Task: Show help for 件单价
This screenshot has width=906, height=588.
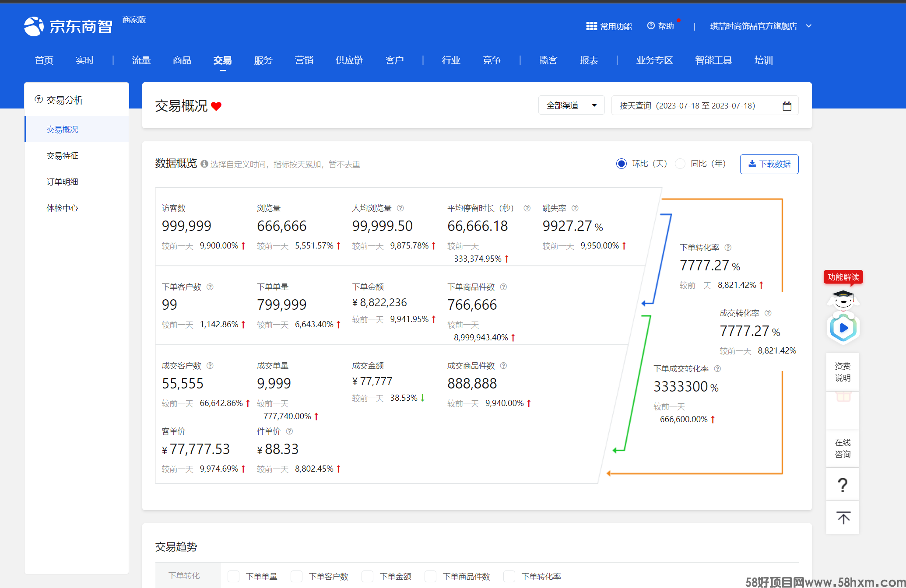Action: pyautogui.click(x=289, y=431)
